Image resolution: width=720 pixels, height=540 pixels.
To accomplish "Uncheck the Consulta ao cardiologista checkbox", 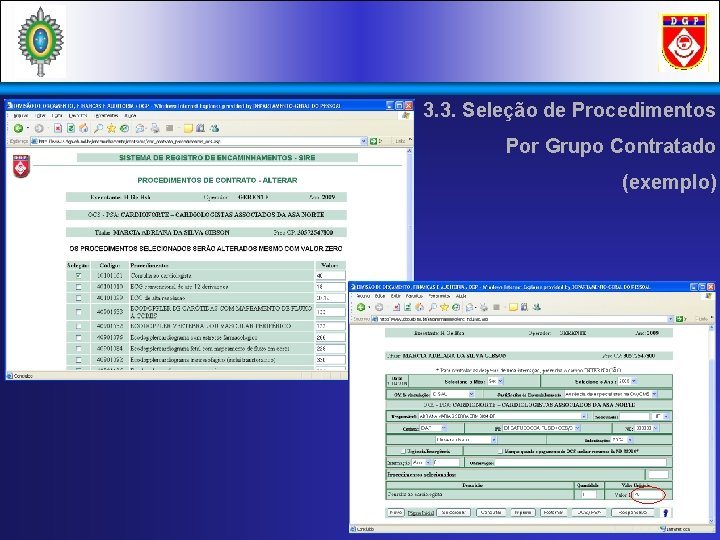I will 79,276.
